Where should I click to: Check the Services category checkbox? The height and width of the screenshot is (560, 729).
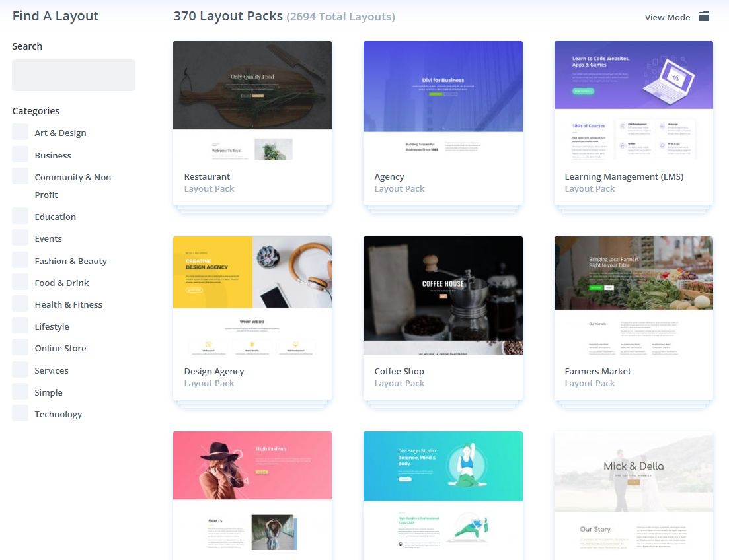[20, 369]
